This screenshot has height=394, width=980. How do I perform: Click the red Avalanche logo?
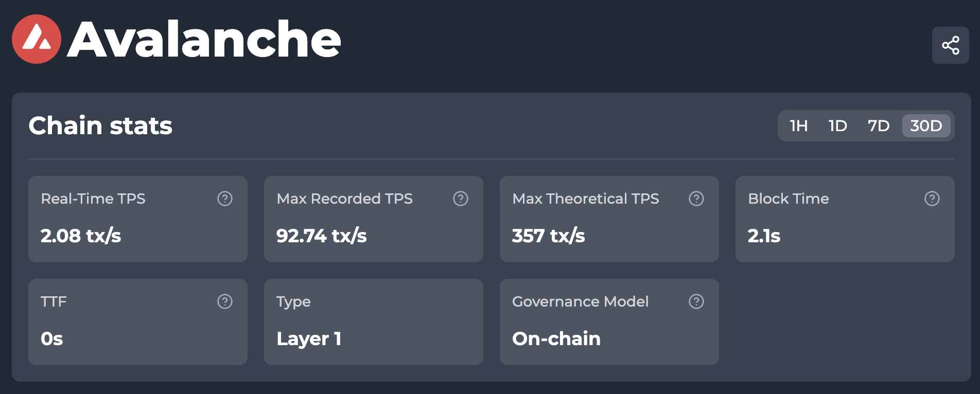(x=37, y=39)
